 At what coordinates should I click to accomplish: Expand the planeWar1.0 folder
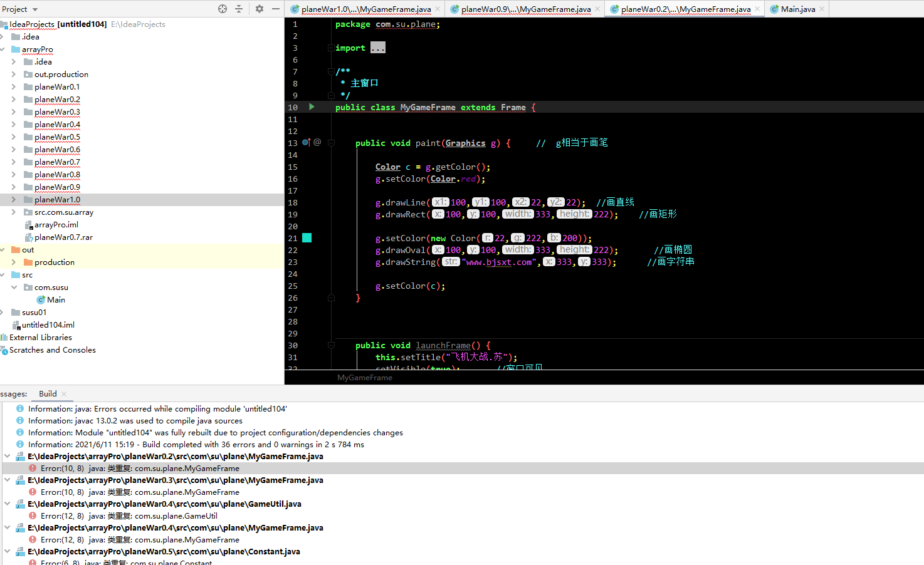point(13,200)
